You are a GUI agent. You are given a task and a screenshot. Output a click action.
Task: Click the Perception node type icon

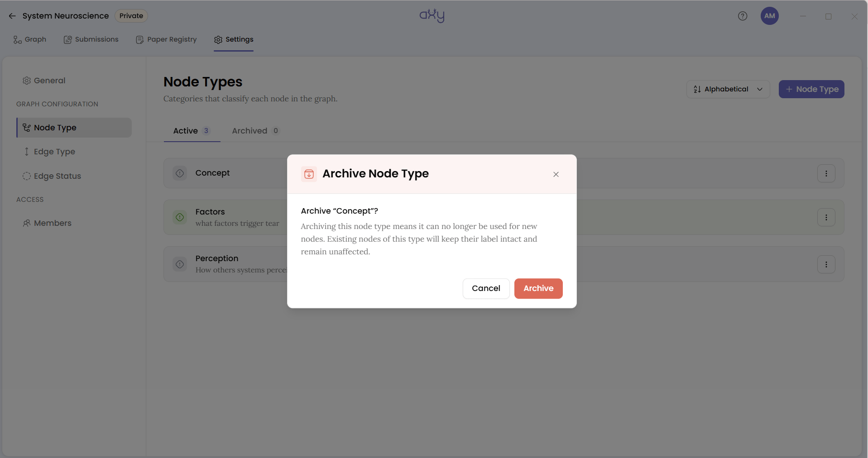(x=180, y=264)
